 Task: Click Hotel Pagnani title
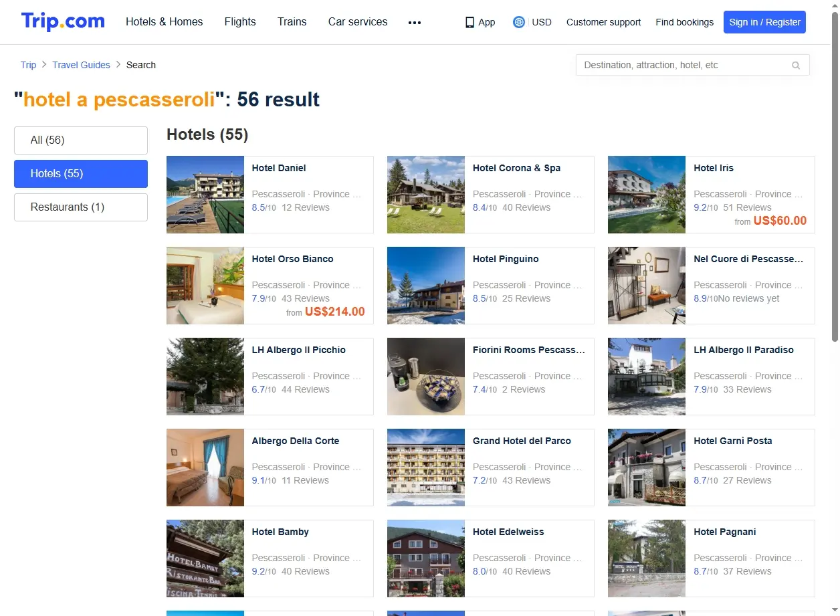point(725,532)
